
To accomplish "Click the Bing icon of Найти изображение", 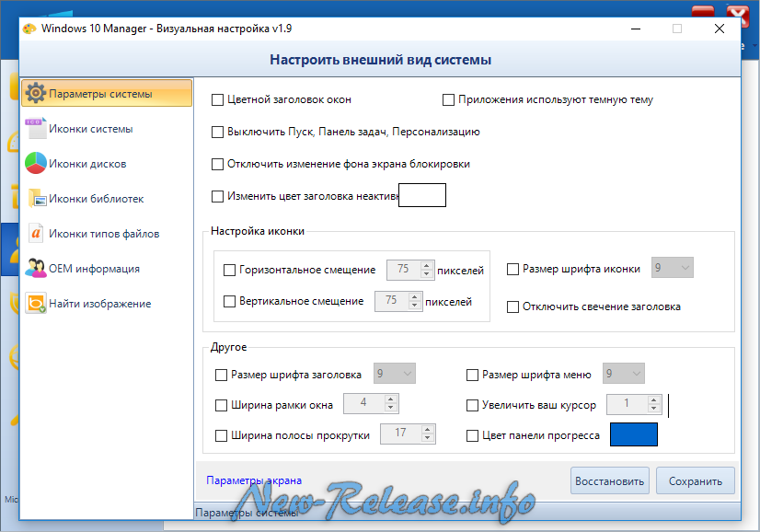I will click(36, 303).
